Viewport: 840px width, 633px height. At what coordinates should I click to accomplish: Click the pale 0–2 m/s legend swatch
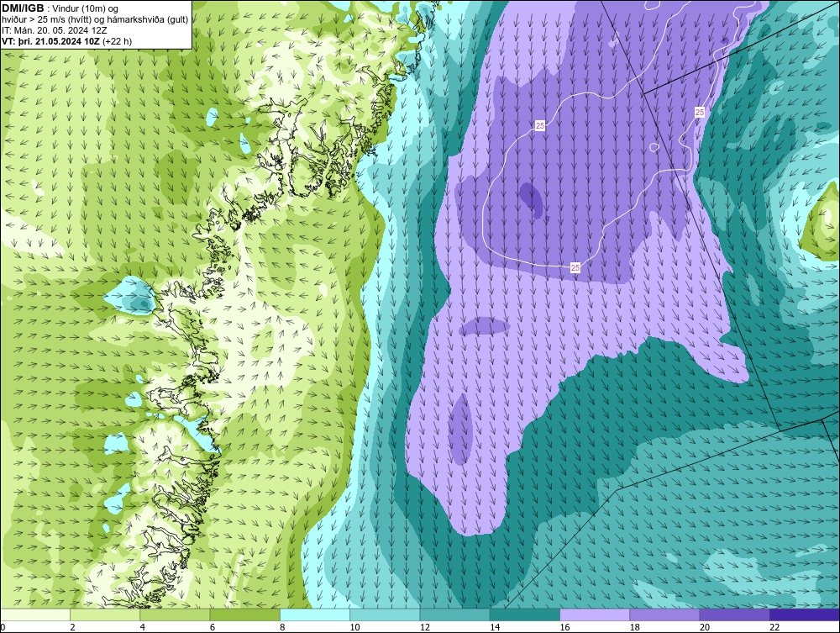click(35, 615)
